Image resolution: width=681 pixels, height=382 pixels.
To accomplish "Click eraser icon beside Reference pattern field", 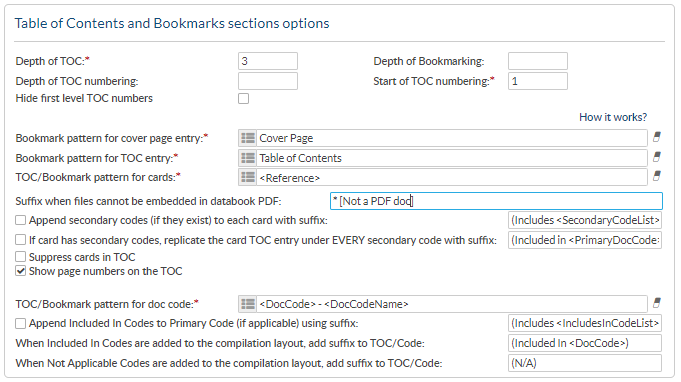I will tap(657, 176).
